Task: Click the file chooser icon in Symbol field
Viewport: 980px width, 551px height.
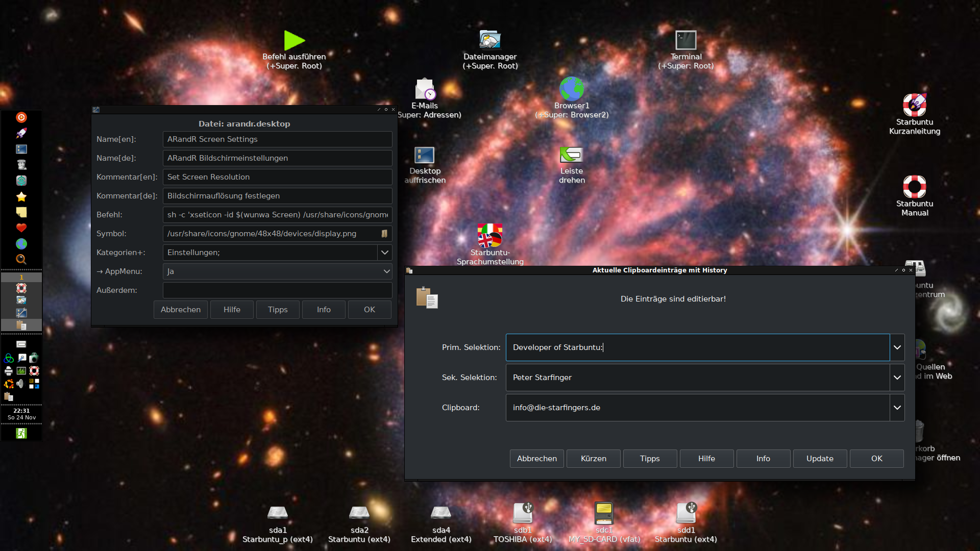Action: (384, 234)
